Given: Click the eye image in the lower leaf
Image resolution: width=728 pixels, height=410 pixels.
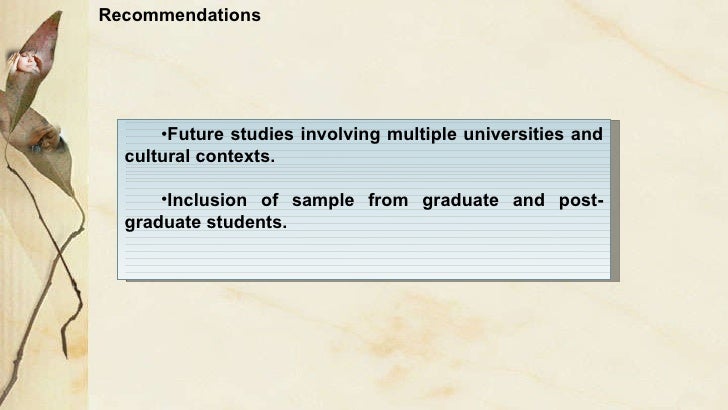Looking at the screenshot, I should click(46, 142).
